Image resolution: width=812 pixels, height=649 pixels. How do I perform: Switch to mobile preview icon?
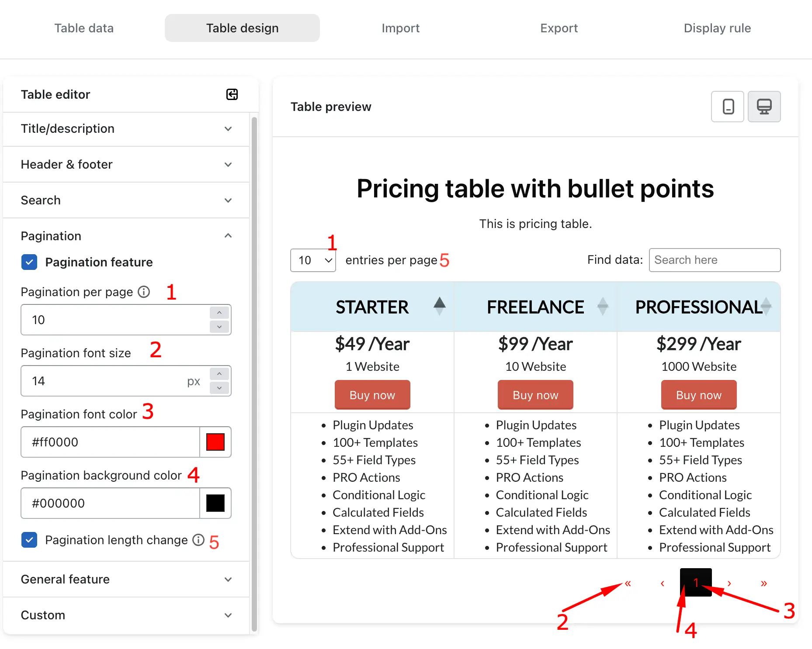[x=728, y=107]
